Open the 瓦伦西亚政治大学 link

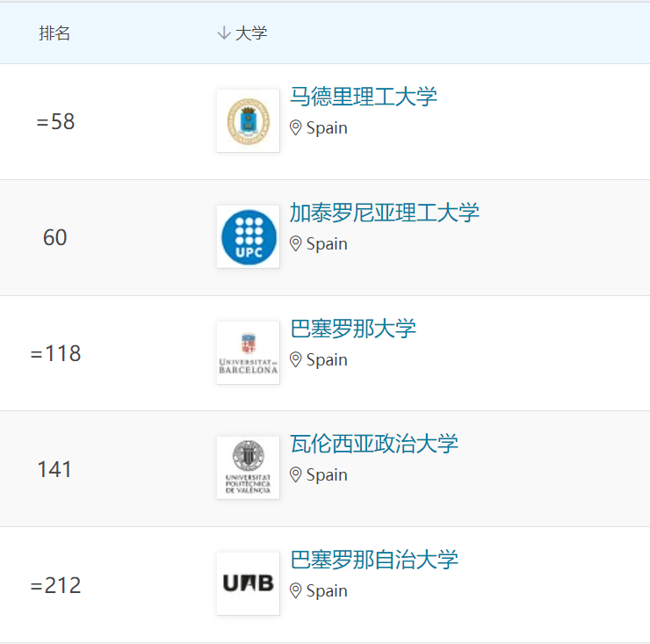(374, 444)
